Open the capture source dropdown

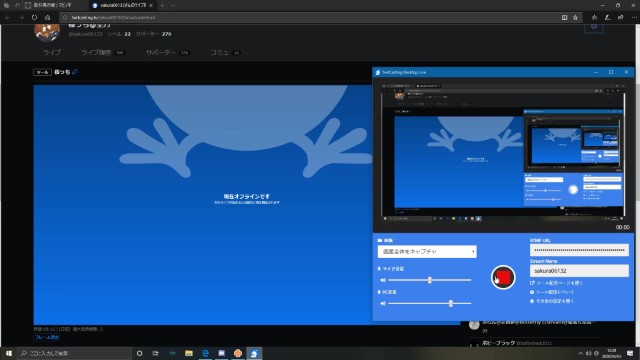pos(427,251)
